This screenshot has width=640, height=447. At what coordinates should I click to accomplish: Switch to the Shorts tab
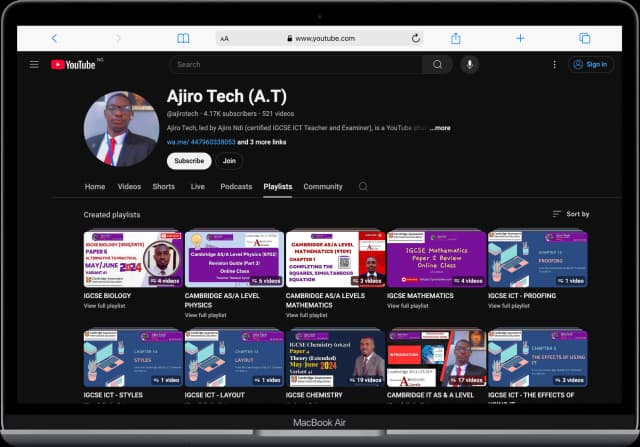click(164, 187)
